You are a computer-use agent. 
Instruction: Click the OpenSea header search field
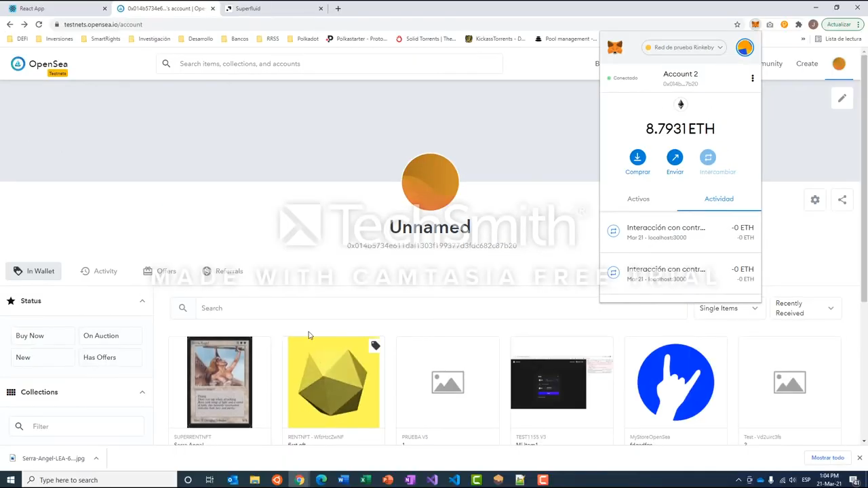(329, 64)
